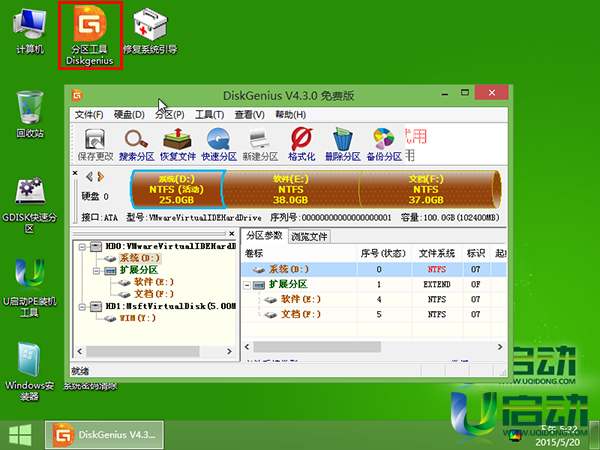Click the 2015/5/20 taskbar clock
This screenshot has height=450, width=600.
click(557, 442)
